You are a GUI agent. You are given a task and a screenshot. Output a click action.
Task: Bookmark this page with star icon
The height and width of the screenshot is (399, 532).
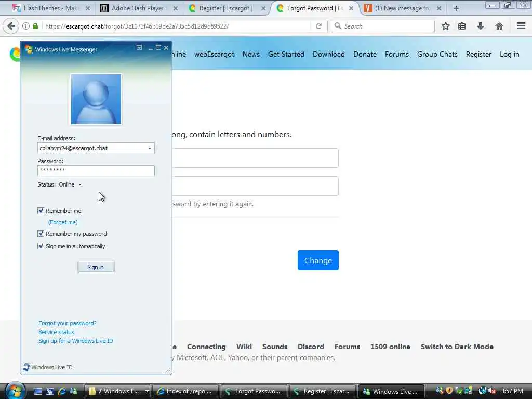click(445, 26)
